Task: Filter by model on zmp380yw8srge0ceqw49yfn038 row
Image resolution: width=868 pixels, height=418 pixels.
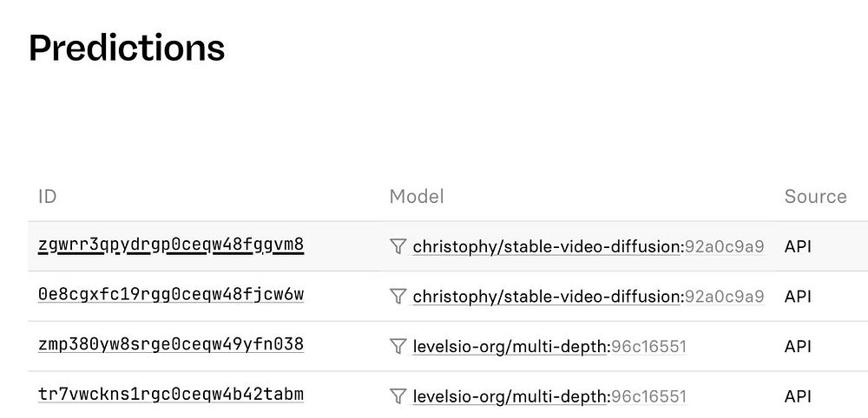Action: click(x=398, y=347)
